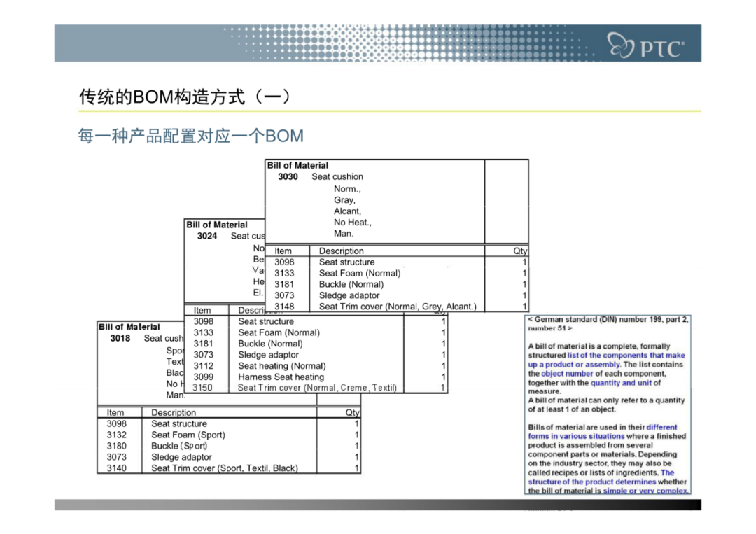This screenshot has width=756, height=534.
Task: Select the slide title '传统的BOM构造方式（一）'
Action: click(x=185, y=97)
